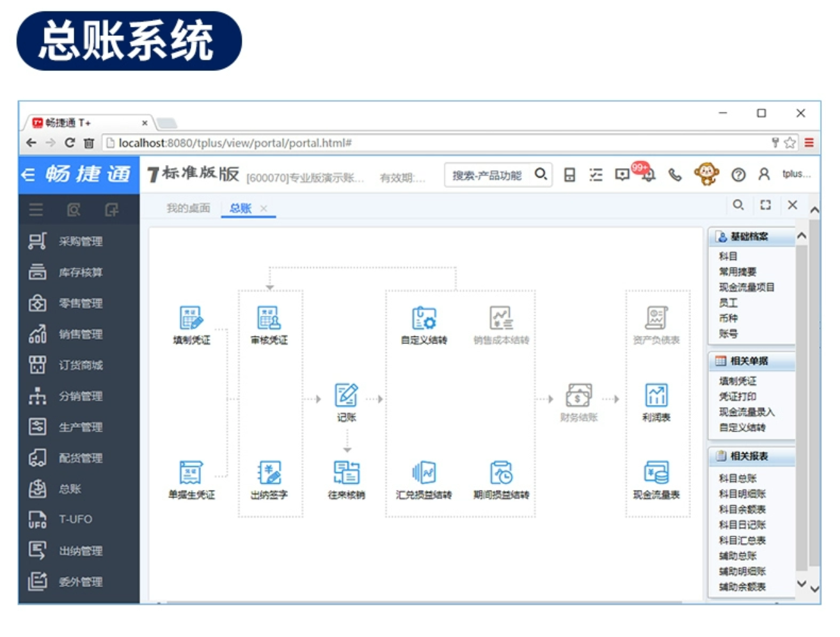
Task: Open the 科目总账 report link
Action: [738, 478]
